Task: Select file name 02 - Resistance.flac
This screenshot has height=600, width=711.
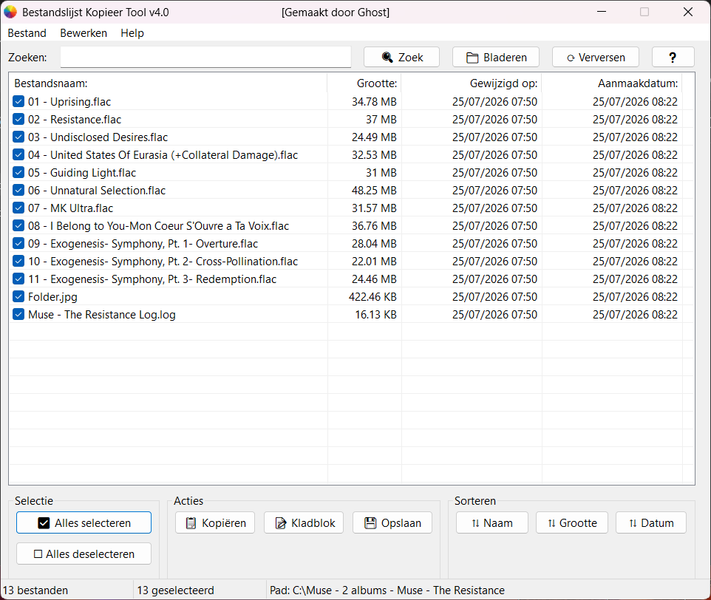Action: click(x=74, y=119)
